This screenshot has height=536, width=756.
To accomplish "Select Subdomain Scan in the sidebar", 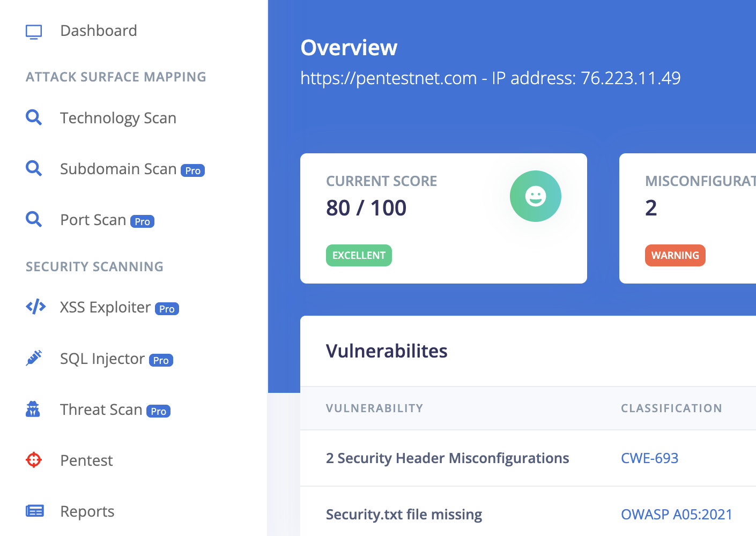I will 118,169.
